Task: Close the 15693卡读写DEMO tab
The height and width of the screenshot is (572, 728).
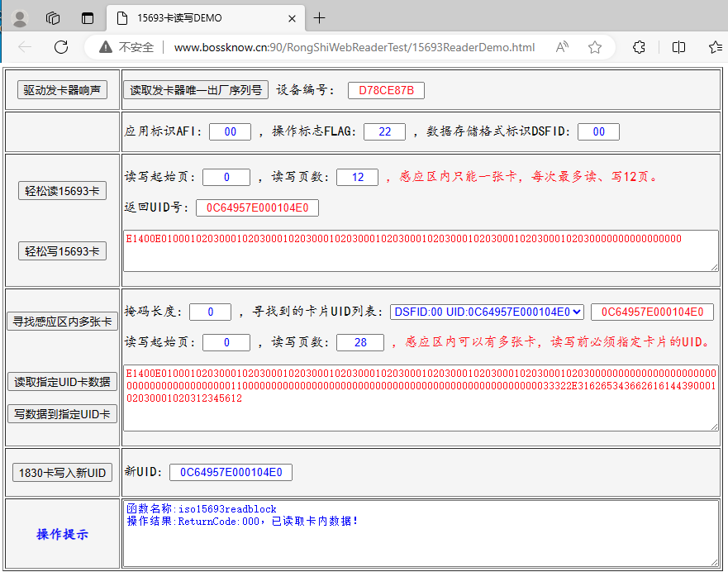Action: [292, 18]
